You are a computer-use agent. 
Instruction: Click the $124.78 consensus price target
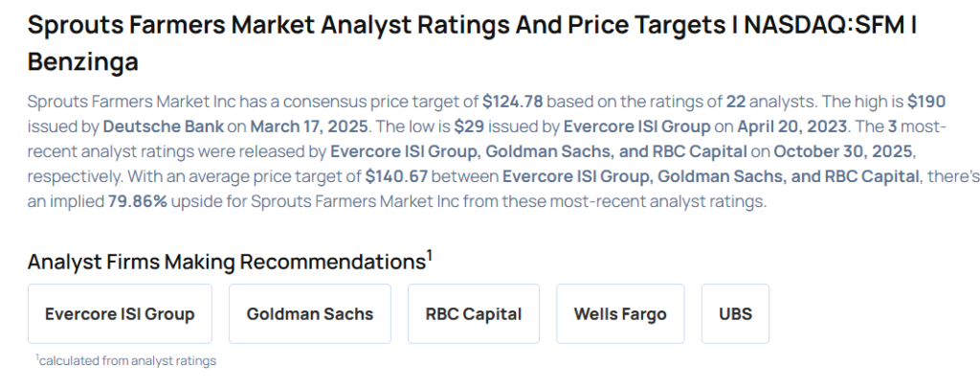514,101
